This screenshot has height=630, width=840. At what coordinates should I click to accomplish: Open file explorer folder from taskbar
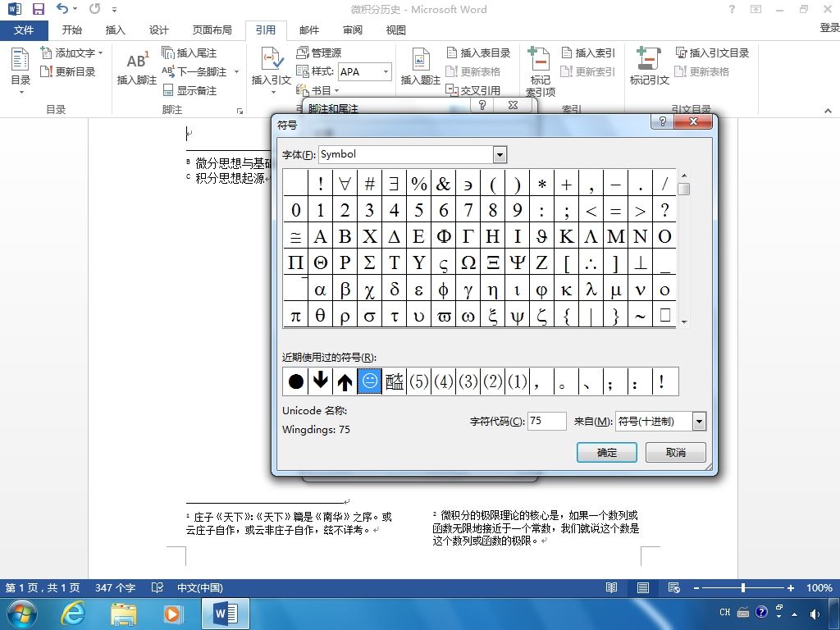coord(123,614)
